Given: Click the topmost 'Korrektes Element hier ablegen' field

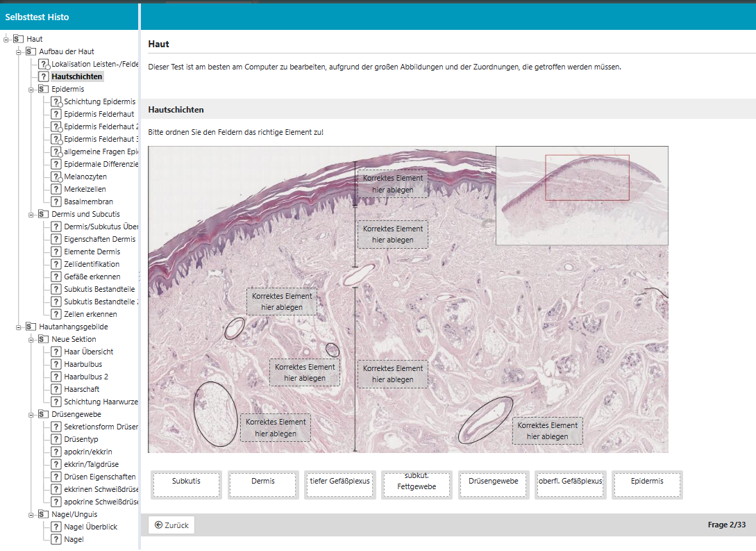Looking at the screenshot, I should click(392, 183).
